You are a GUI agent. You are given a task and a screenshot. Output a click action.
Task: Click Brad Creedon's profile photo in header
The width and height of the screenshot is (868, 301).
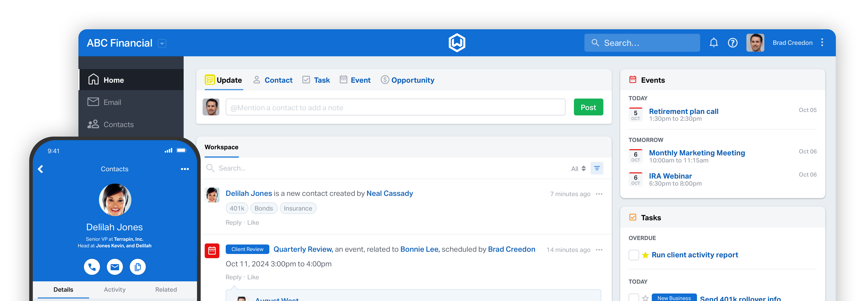pyautogui.click(x=755, y=43)
